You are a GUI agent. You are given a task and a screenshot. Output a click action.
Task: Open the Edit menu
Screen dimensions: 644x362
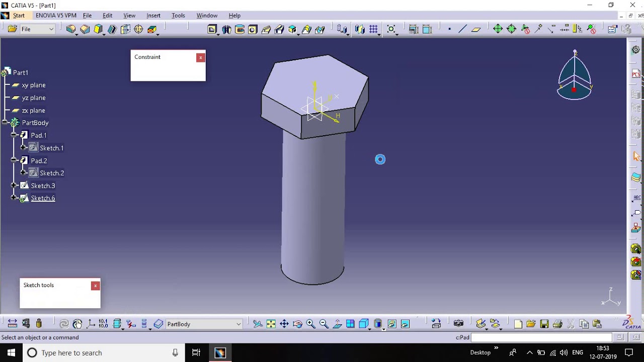point(108,16)
